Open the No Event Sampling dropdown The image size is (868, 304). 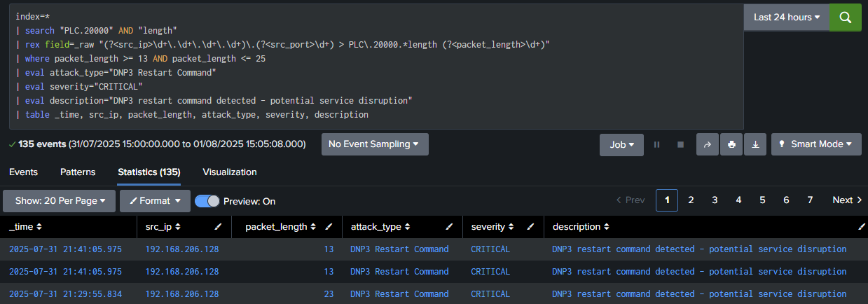click(x=375, y=144)
